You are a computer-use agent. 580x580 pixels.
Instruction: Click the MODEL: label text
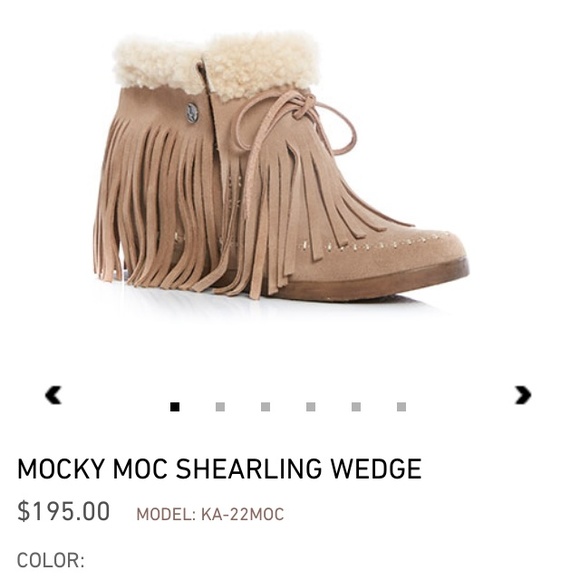coord(166,514)
